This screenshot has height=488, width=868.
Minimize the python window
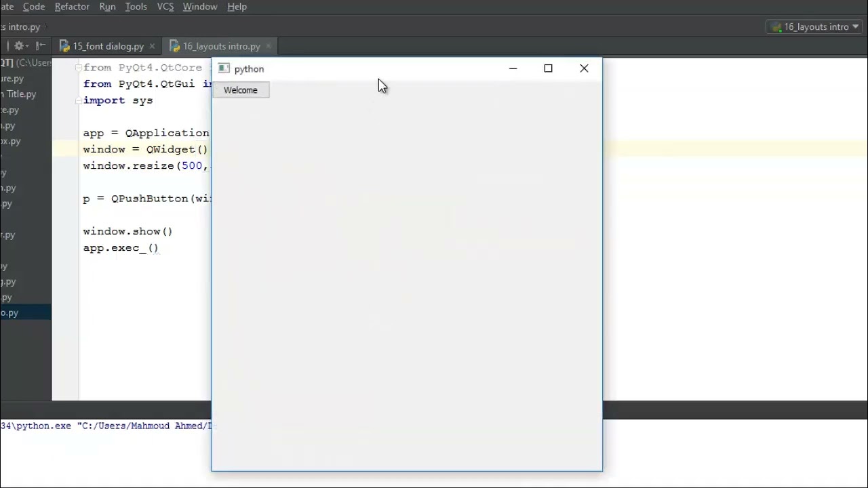point(513,68)
